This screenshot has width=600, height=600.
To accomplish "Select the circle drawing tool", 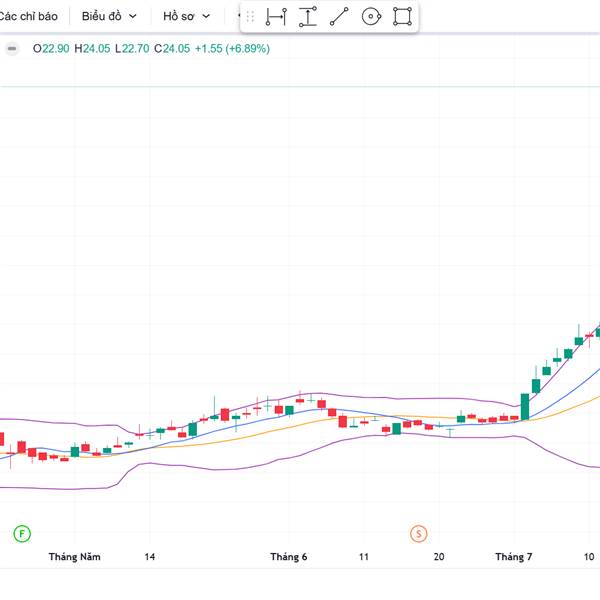I will pos(371,17).
